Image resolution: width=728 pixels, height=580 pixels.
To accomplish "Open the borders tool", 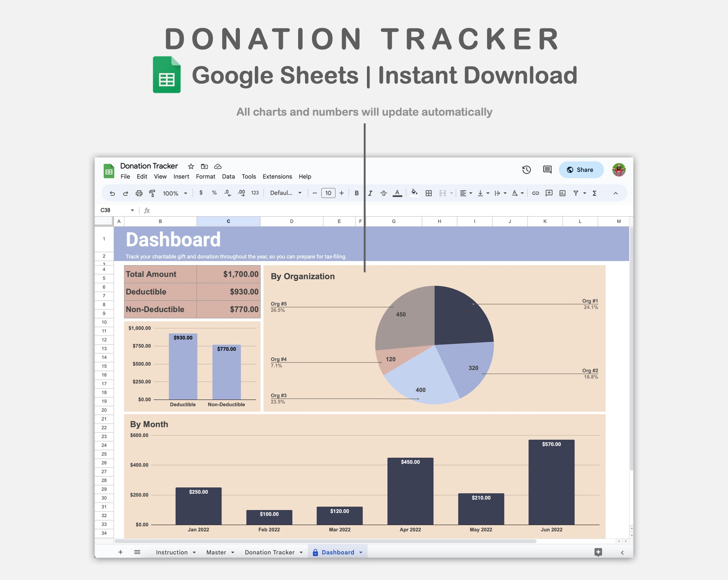I will (429, 193).
